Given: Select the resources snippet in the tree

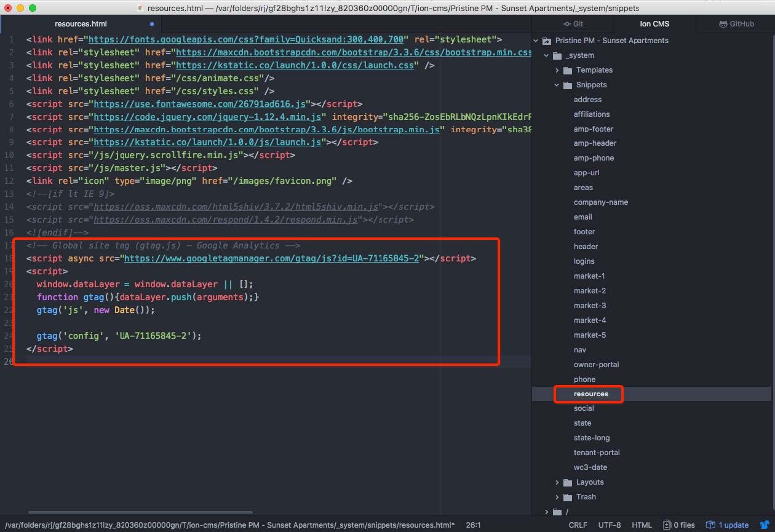Looking at the screenshot, I should (x=591, y=394).
